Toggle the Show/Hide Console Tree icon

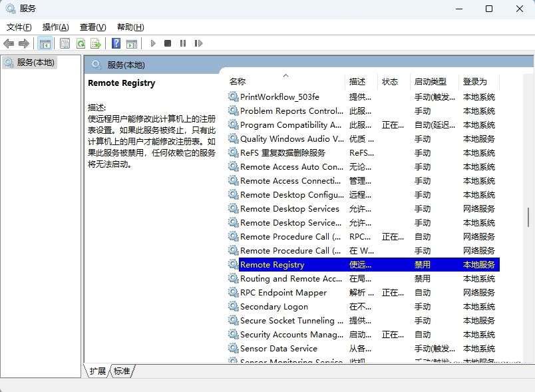pyautogui.click(x=45, y=43)
